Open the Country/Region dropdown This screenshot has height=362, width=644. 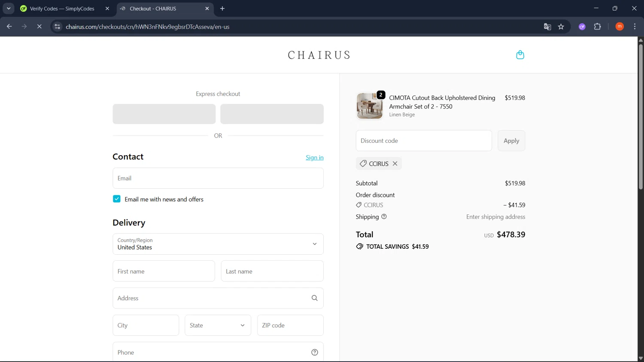(x=218, y=244)
